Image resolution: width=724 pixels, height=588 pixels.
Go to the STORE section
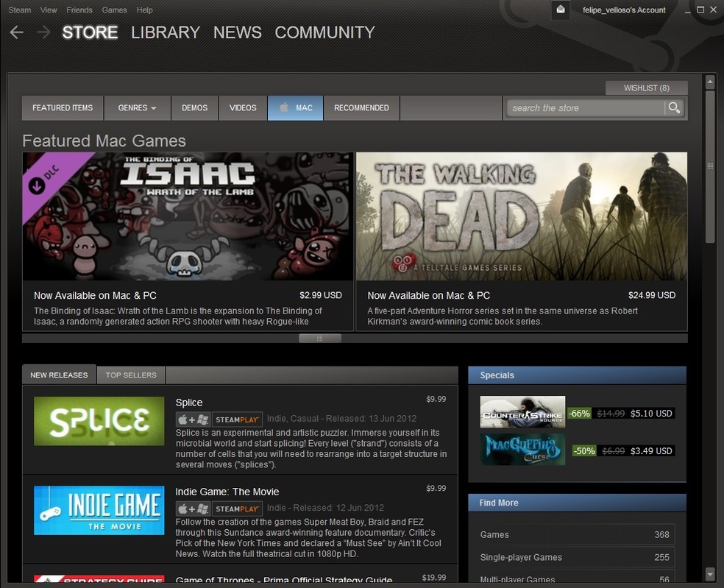coord(90,32)
